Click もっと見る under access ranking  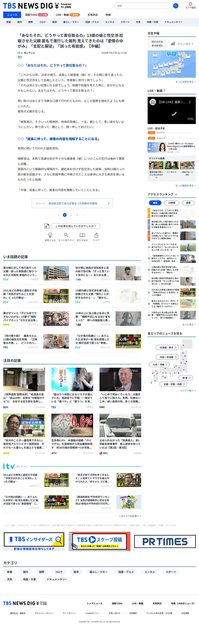(189, 325)
